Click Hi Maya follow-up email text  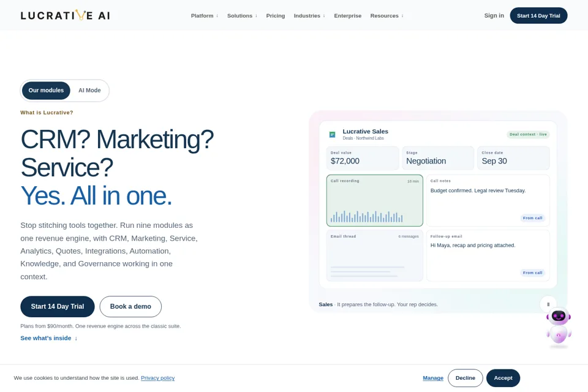click(472, 246)
